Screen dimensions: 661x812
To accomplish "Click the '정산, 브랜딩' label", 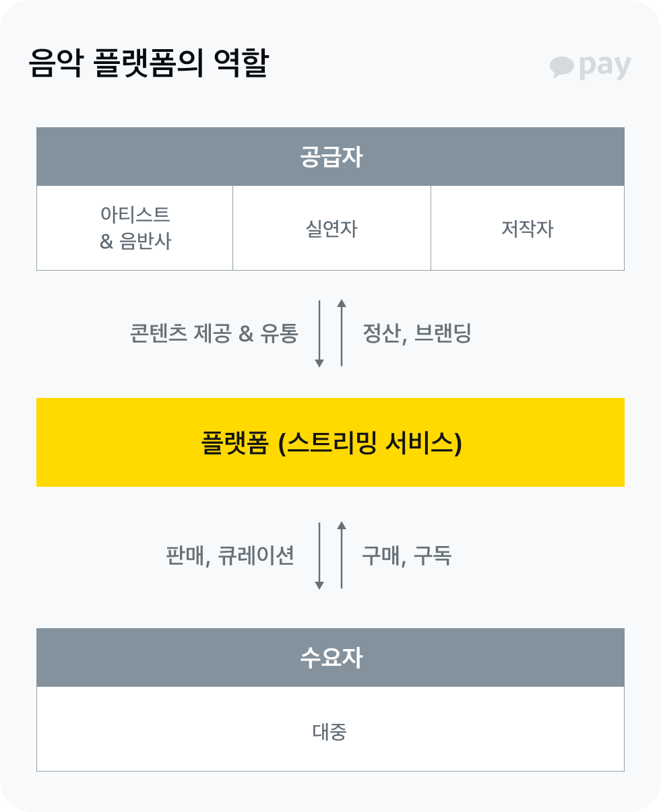I will pyautogui.click(x=416, y=333).
